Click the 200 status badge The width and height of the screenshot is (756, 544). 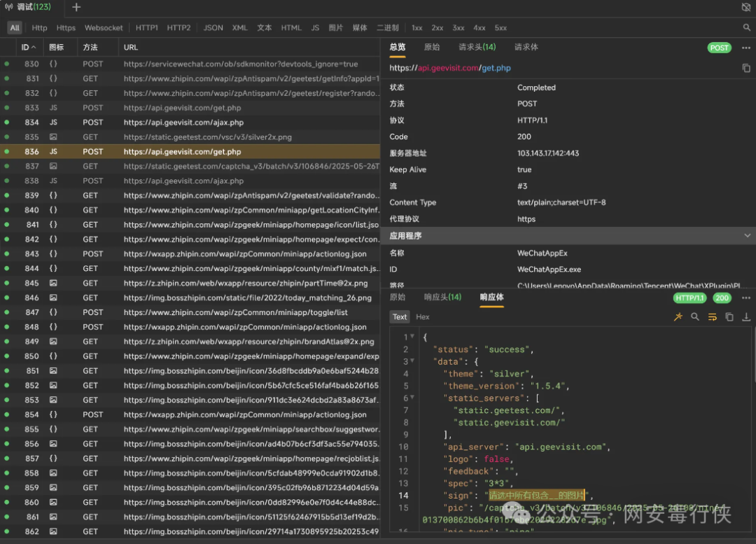coord(722,298)
